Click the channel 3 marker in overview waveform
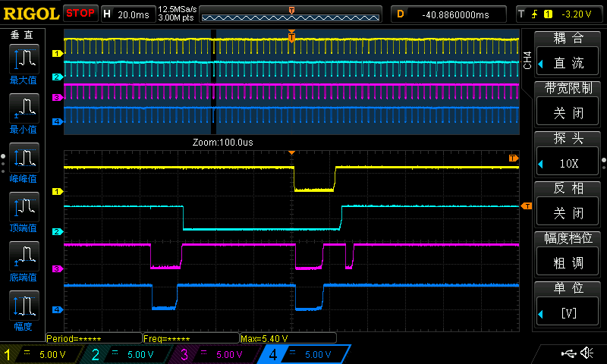Screen dimensions: 607x364 58,98
